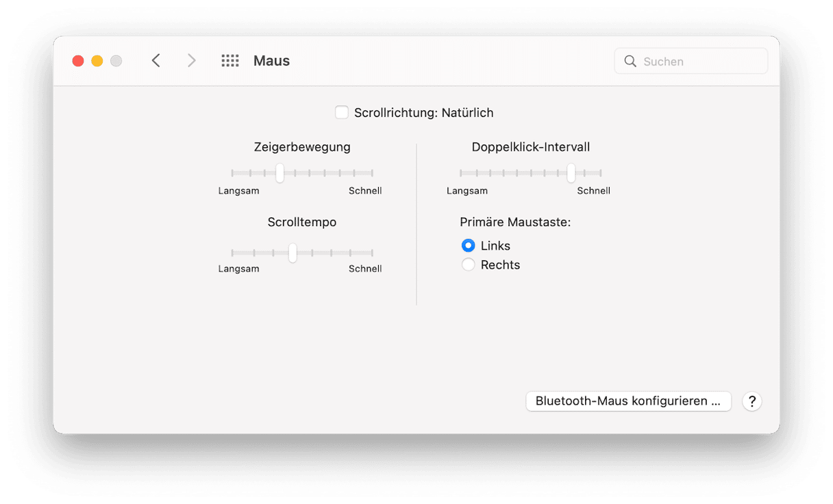Click the gray zoom window button
The width and height of the screenshot is (833, 504).
click(116, 61)
